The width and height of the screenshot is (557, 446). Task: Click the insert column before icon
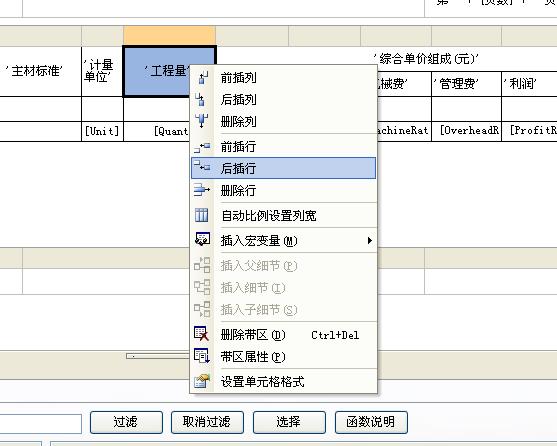[202, 77]
